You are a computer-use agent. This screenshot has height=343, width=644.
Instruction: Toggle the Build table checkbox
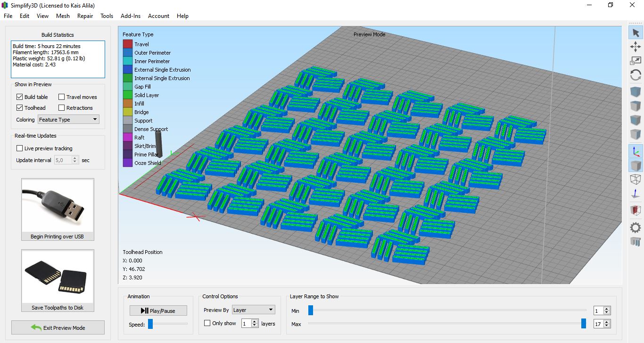(19, 97)
